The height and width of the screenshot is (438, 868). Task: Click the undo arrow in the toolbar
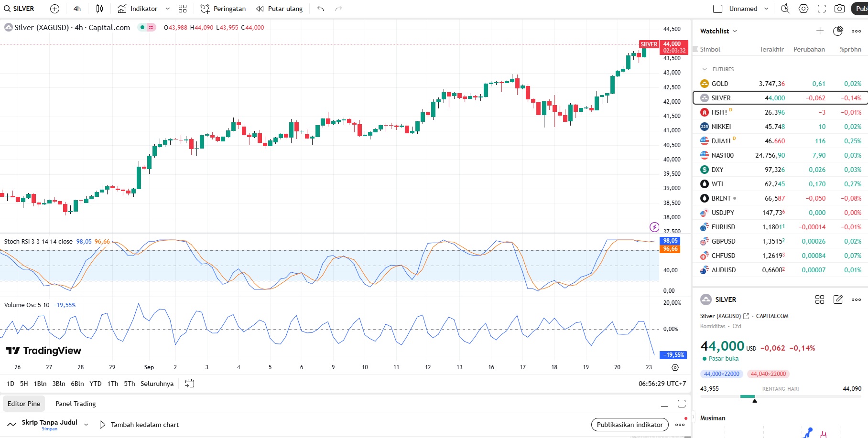coord(320,9)
